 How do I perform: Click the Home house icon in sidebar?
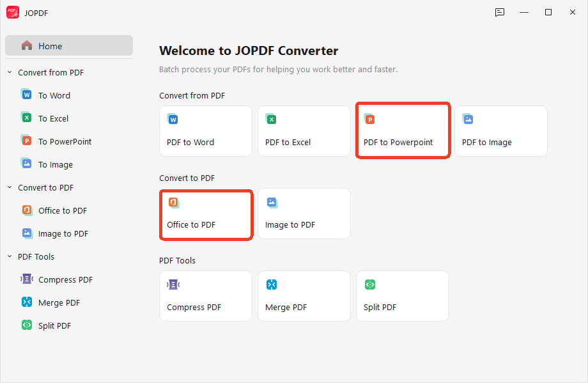tap(27, 45)
